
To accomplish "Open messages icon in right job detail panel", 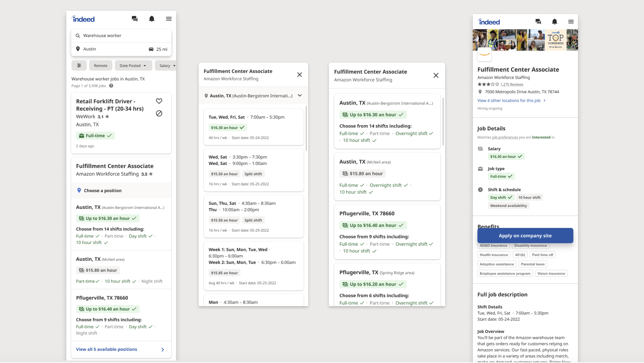I will pos(538,22).
